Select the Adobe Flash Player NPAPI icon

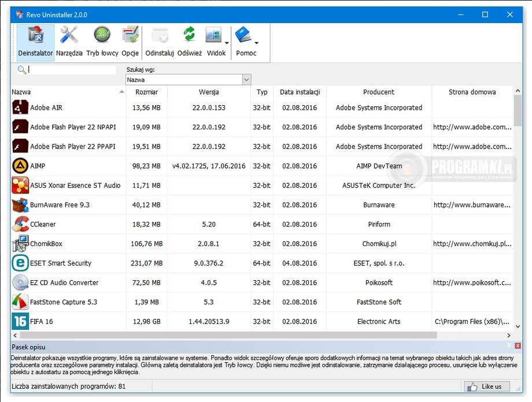click(20, 127)
